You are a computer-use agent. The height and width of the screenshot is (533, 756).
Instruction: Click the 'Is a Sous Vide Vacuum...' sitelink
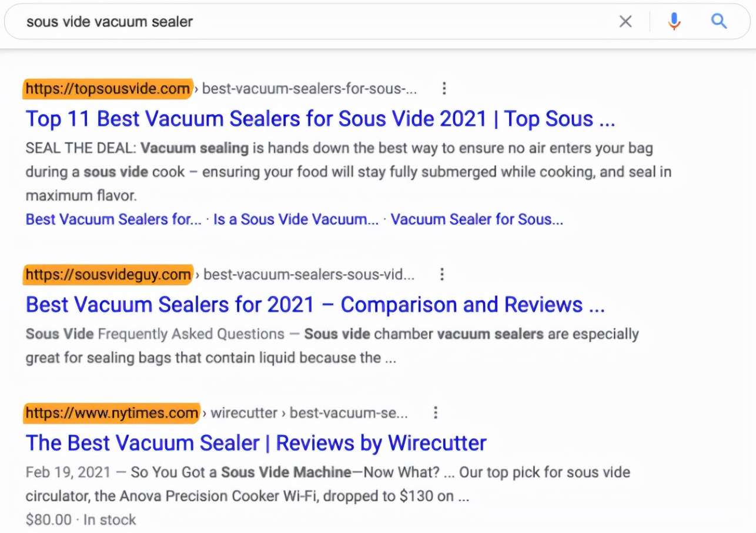point(296,219)
